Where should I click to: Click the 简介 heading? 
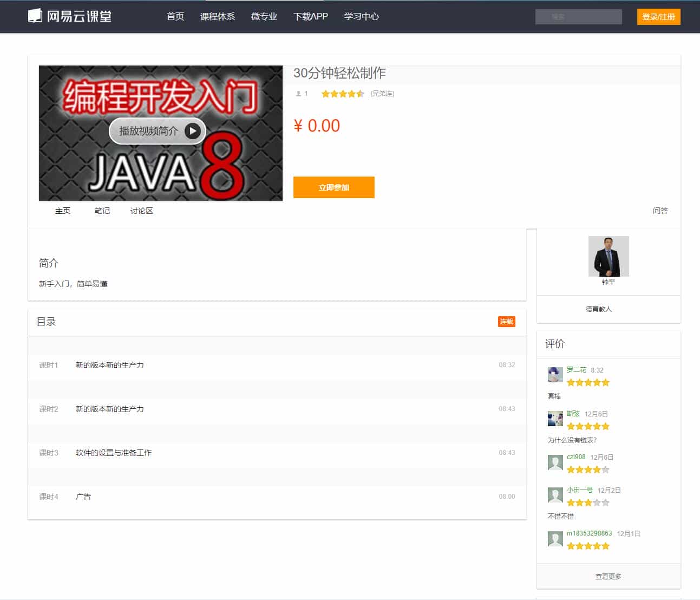(x=49, y=263)
